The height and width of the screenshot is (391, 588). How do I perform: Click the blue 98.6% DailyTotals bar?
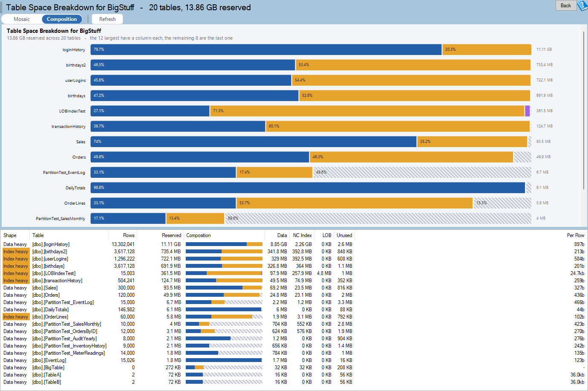pyautogui.click(x=308, y=188)
